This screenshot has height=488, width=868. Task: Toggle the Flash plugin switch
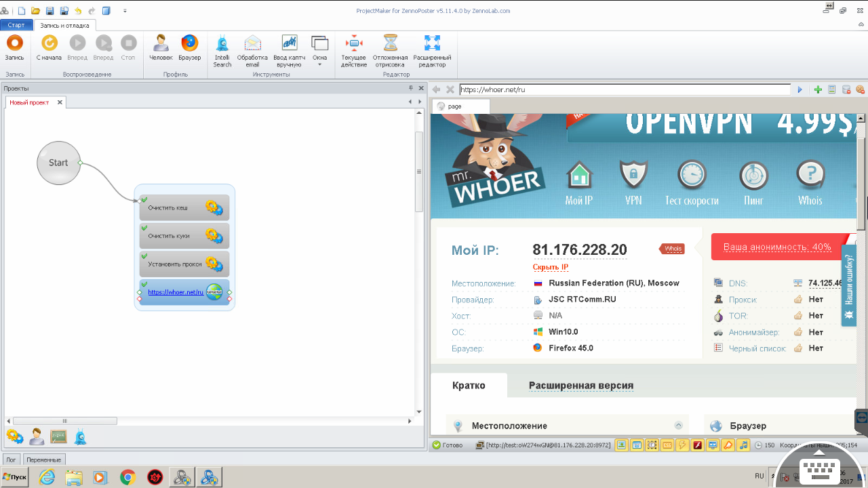click(x=697, y=445)
